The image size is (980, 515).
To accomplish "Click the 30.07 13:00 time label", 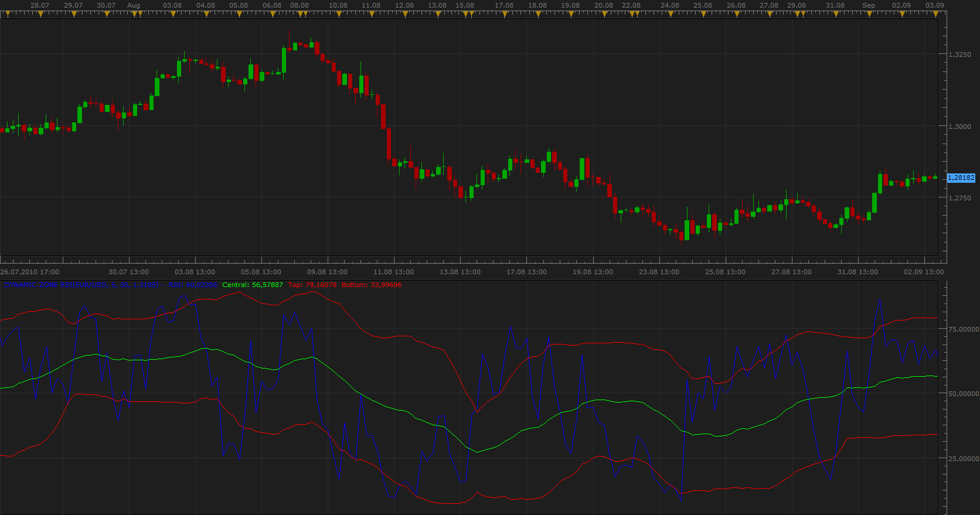I will click(129, 272).
